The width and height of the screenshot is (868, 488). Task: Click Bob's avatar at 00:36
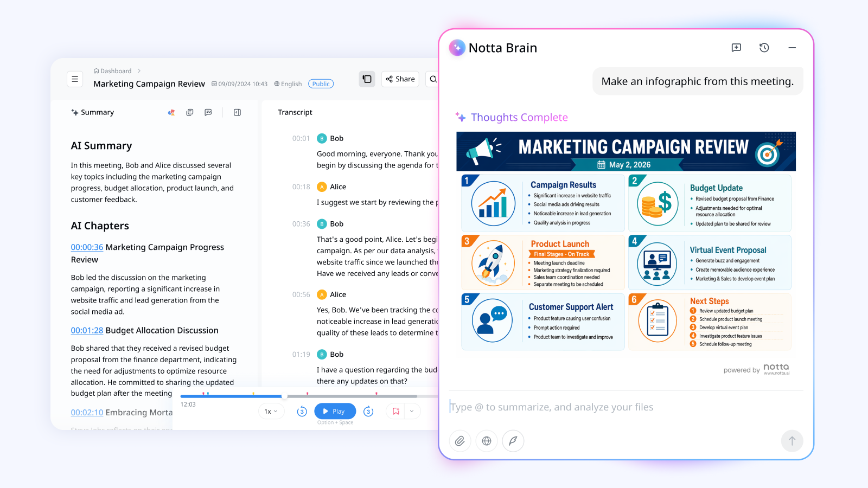pyautogui.click(x=322, y=224)
